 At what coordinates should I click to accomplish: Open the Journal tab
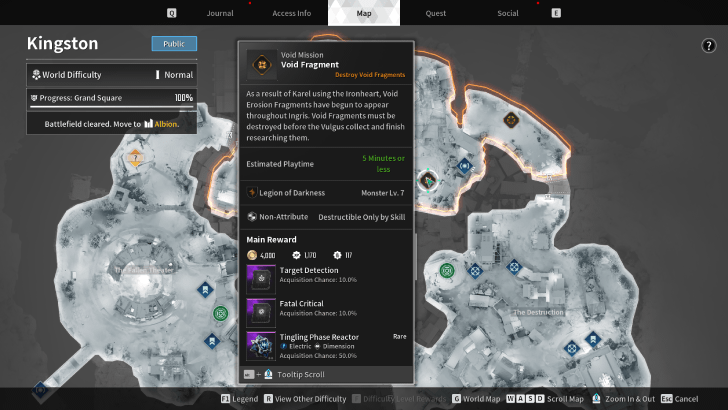[220, 13]
